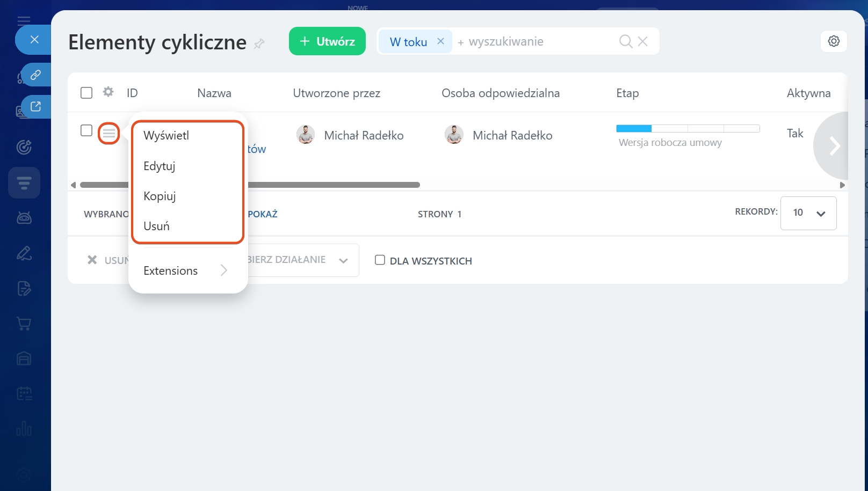
Task: Open Michał Radełko in Osoba odpowiedzialna column
Action: click(x=512, y=135)
